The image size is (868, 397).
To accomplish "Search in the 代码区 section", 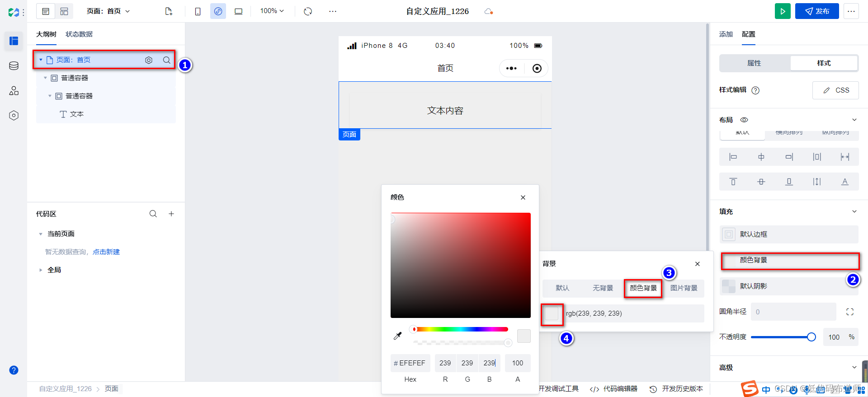I will 153,214.
